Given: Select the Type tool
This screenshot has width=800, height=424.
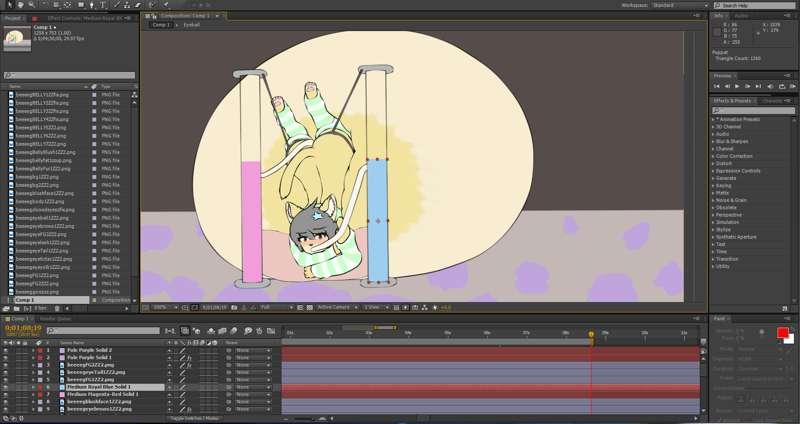Looking at the screenshot, I should pyautogui.click(x=103, y=5).
